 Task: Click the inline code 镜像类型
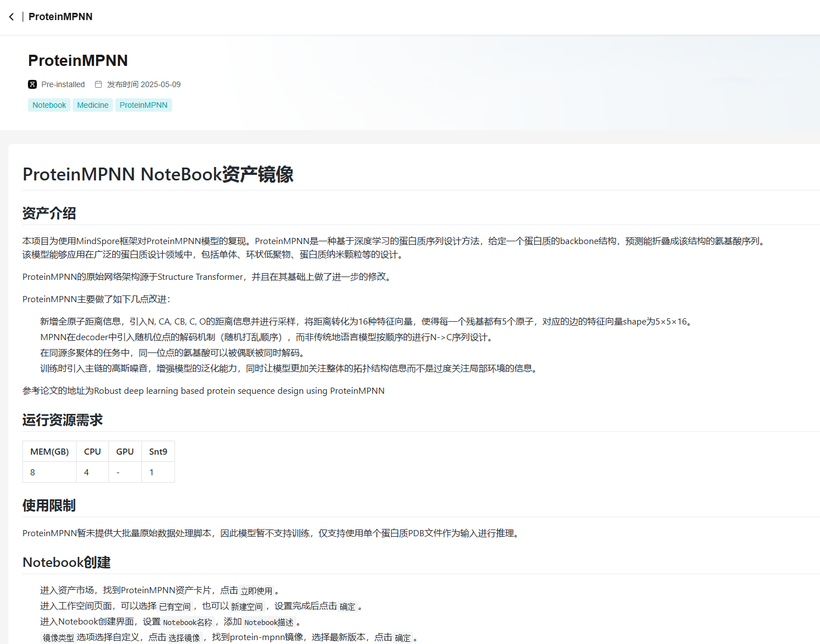pos(58,638)
